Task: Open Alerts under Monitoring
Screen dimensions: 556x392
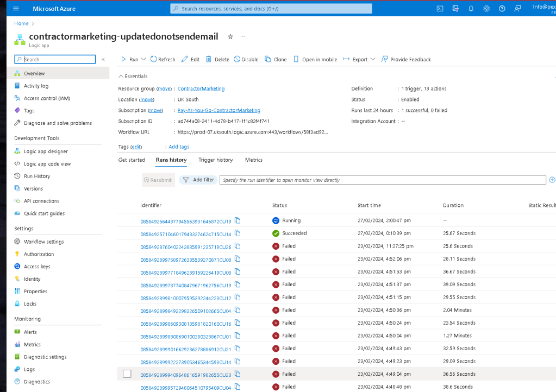Action: (x=30, y=332)
